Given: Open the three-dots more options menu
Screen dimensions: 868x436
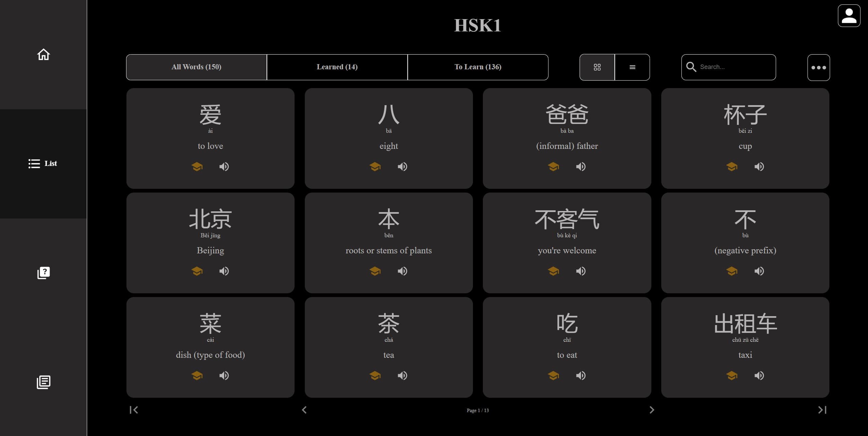Looking at the screenshot, I should [x=818, y=68].
